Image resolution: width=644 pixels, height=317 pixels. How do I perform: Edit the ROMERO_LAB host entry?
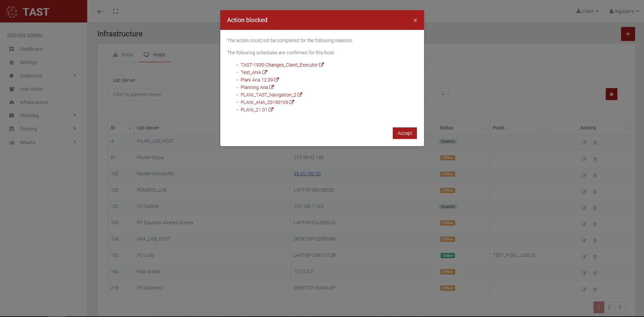coord(584,192)
